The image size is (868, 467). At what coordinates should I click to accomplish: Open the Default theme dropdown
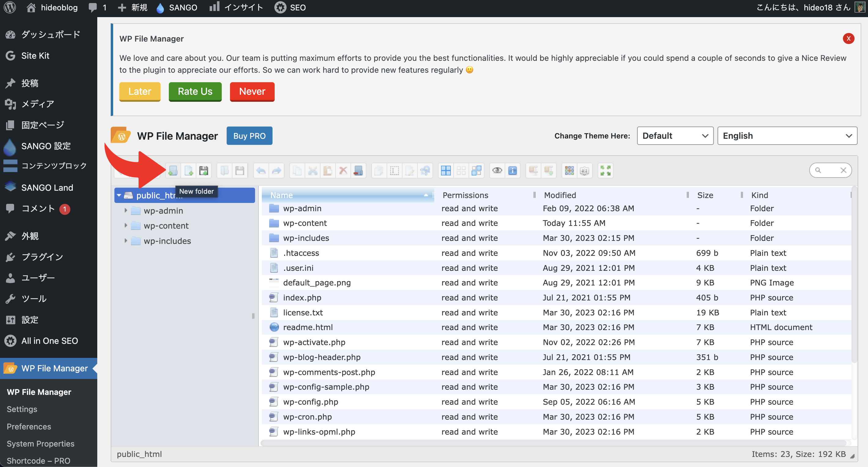coord(675,136)
